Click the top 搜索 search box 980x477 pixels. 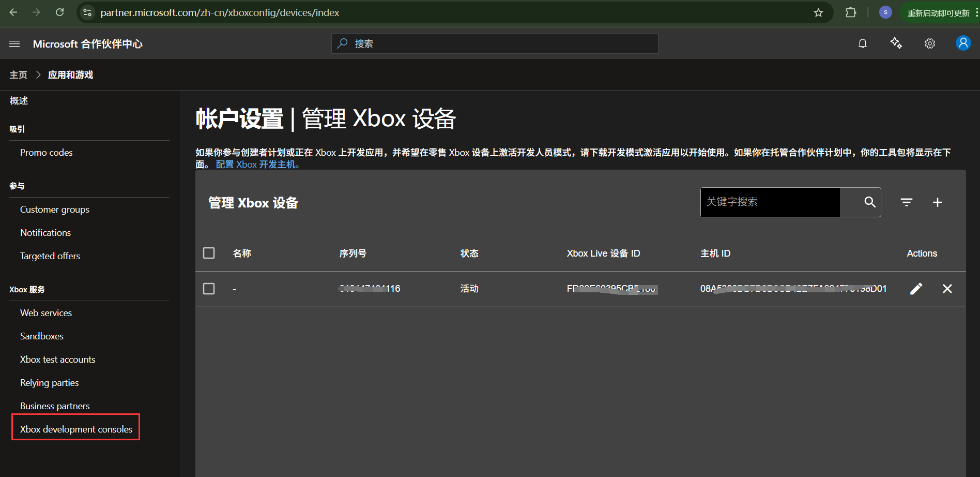(494, 44)
